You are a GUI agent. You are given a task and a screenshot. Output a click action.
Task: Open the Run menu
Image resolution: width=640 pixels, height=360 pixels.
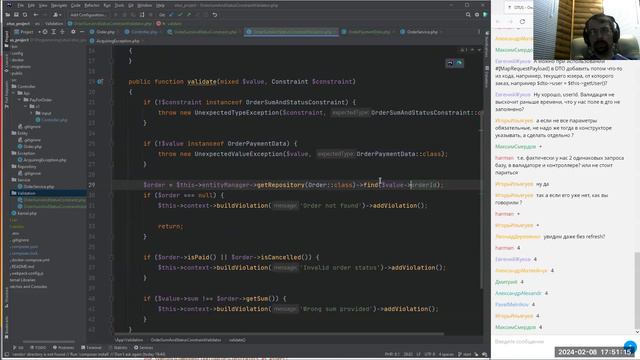107,5
